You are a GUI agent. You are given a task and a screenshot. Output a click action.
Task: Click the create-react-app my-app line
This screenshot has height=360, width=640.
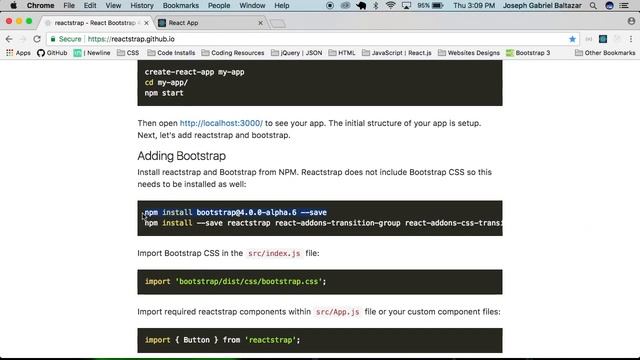pos(194,72)
